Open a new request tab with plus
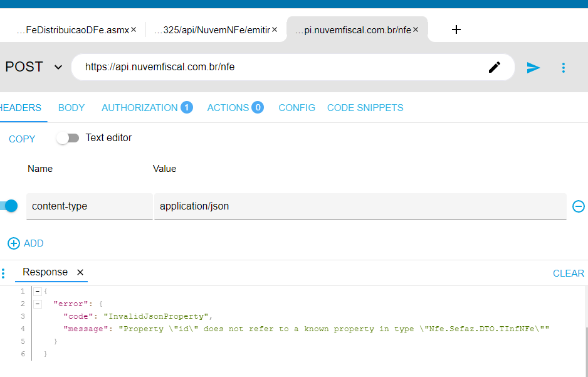This screenshot has width=588, height=377. [x=456, y=29]
